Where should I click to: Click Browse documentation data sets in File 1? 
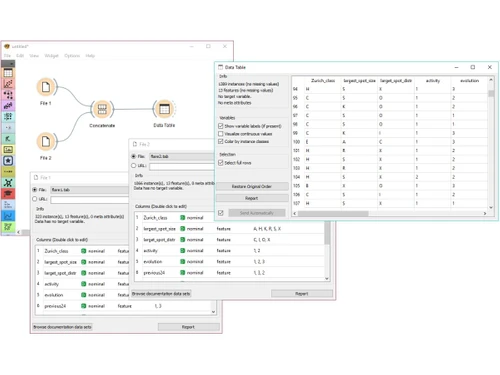[x=62, y=327]
